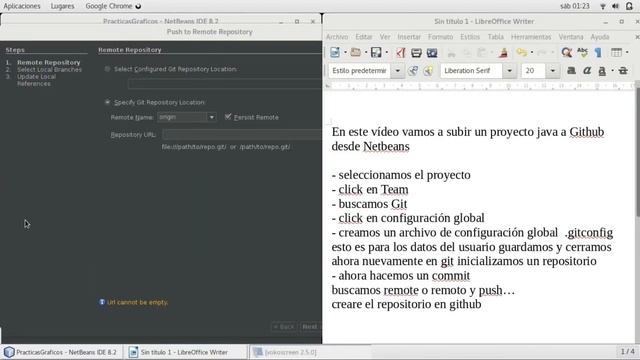The width and height of the screenshot is (640, 360).
Task: Open the Editar menu
Action: tap(364, 37)
